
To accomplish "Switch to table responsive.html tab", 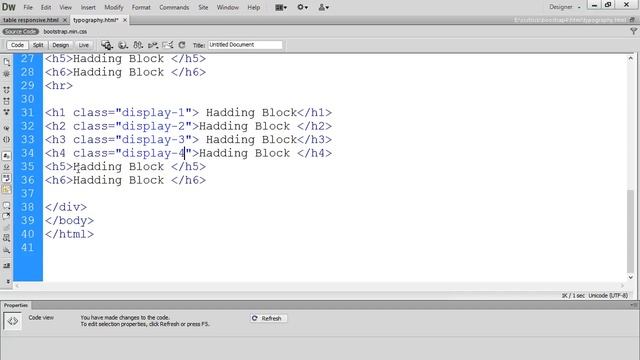I will (31, 20).
